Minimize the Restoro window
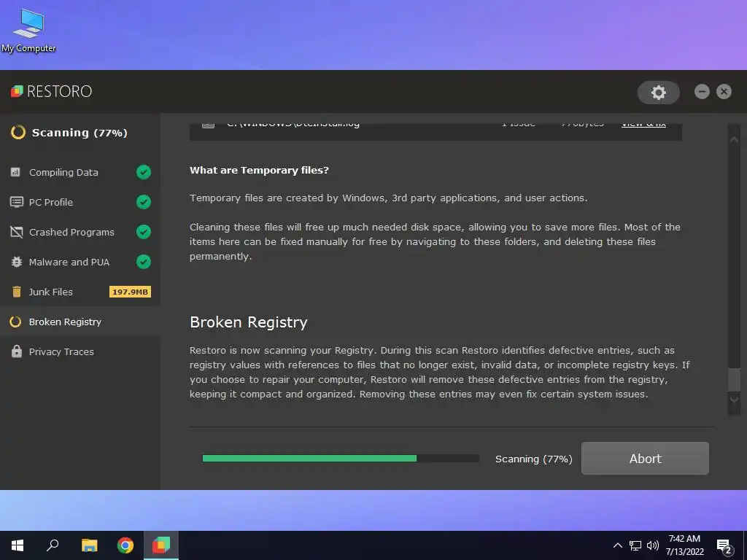 702,91
